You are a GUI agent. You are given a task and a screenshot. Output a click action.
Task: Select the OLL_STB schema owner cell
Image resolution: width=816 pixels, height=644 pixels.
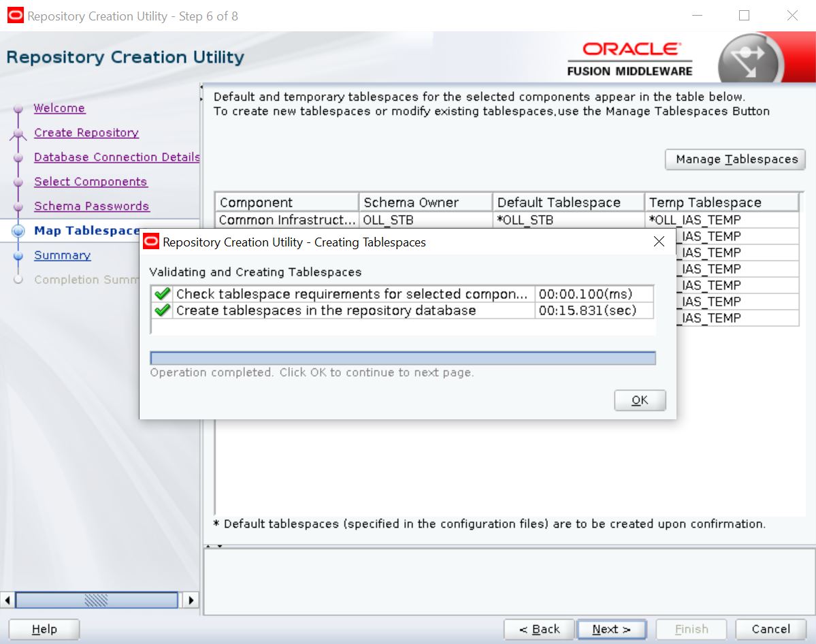coord(425,220)
